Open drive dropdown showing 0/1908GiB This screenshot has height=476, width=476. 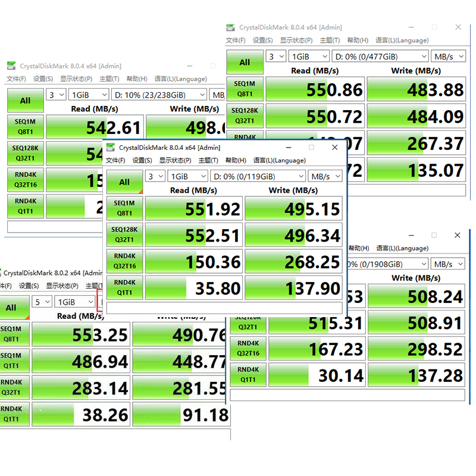[388, 264]
